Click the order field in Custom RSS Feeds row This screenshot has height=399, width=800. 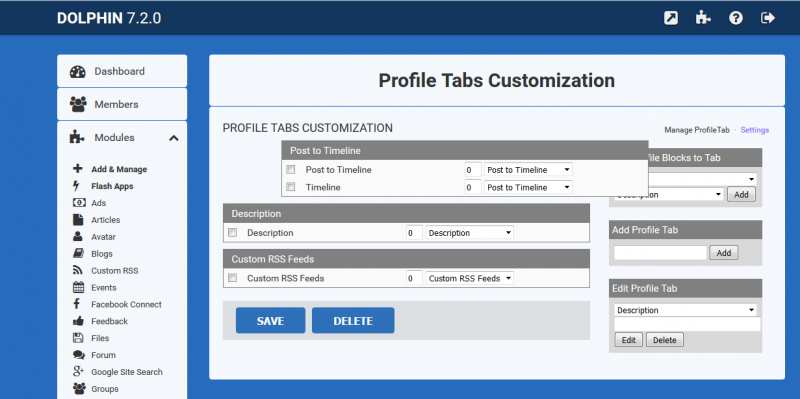point(414,279)
